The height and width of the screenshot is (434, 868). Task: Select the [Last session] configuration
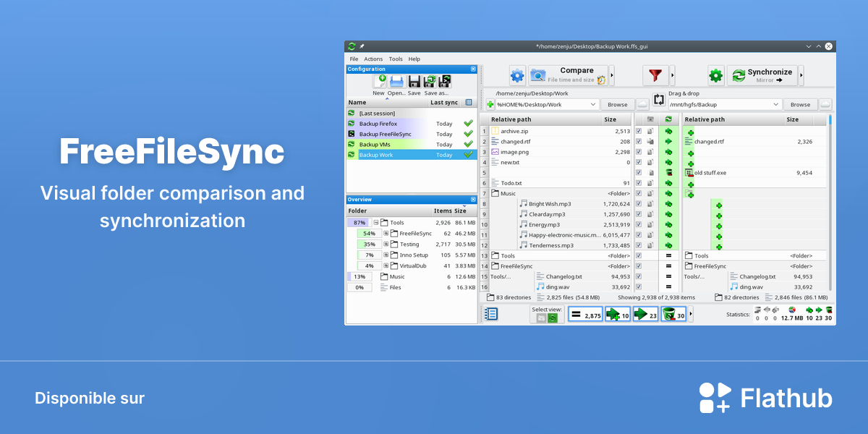(x=412, y=113)
